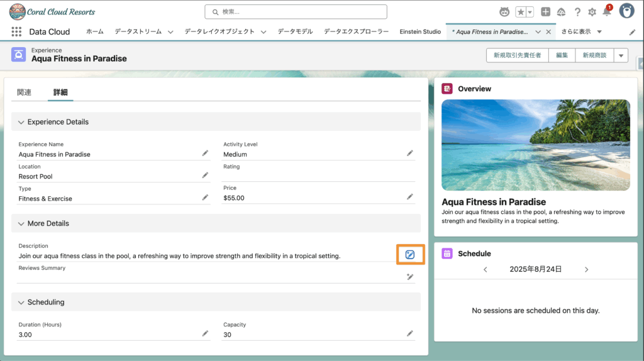Click the global search input field
The height and width of the screenshot is (361, 644).
click(296, 12)
